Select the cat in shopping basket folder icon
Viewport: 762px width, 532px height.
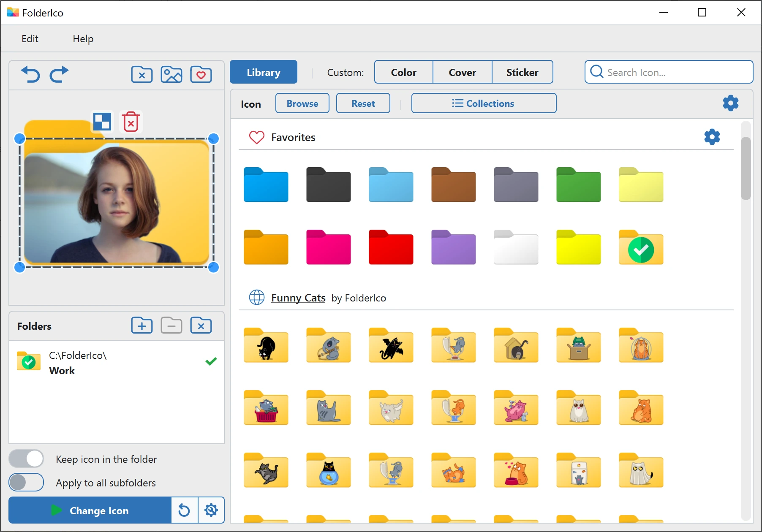[x=266, y=408]
